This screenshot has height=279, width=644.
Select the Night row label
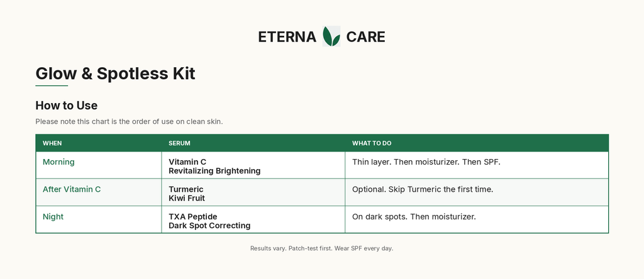click(x=53, y=216)
